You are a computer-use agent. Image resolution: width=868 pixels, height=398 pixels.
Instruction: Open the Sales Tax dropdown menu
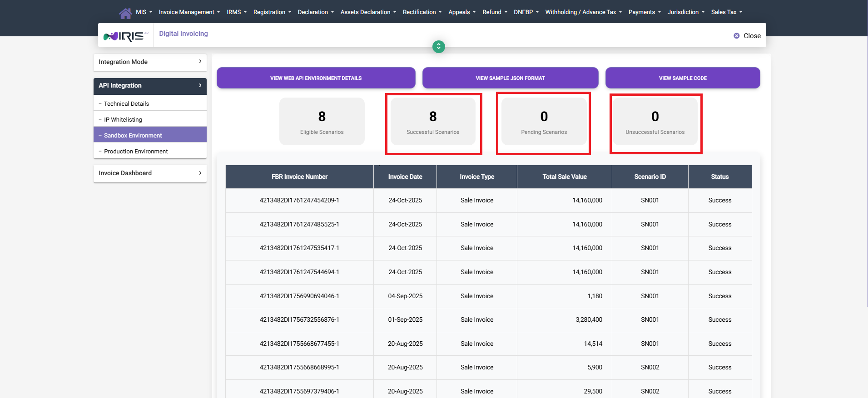[726, 12]
